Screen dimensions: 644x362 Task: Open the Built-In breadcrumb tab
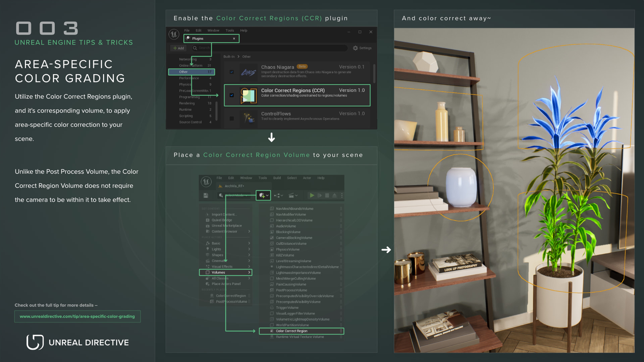coord(229,56)
